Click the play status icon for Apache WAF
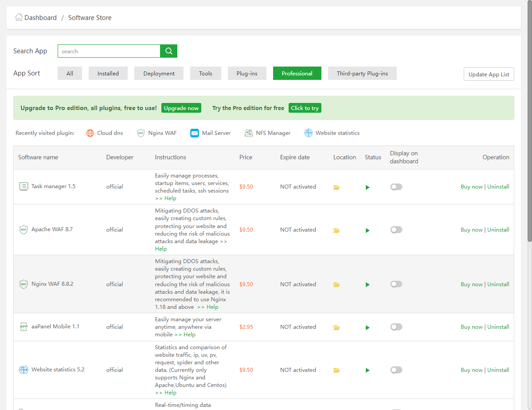532x410 pixels. pyautogui.click(x=368, y=230)
